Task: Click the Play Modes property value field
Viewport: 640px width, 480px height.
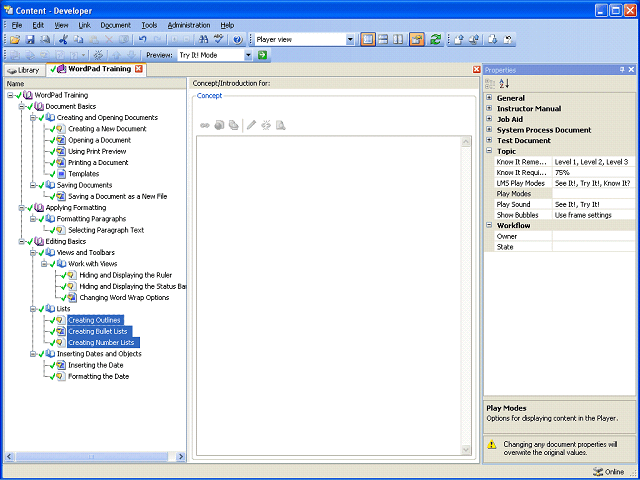Action: pyautogui.click(x=594, y=194)
